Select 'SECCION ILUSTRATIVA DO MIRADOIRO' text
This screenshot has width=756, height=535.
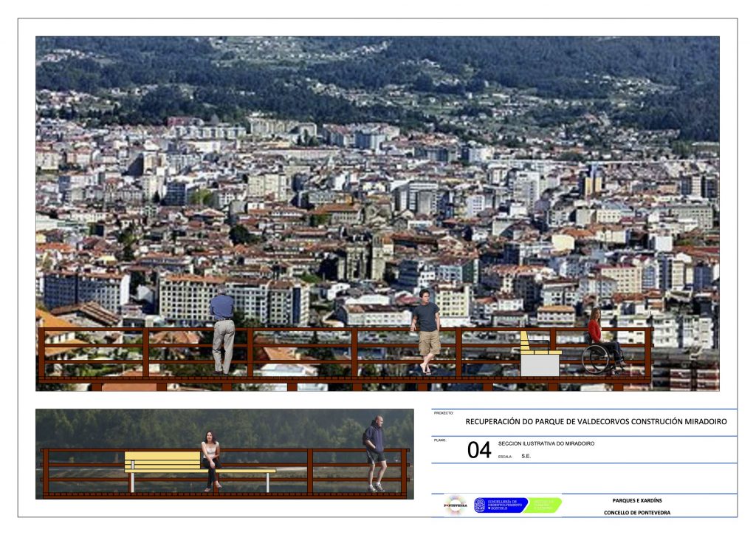(x=546, y=443)
